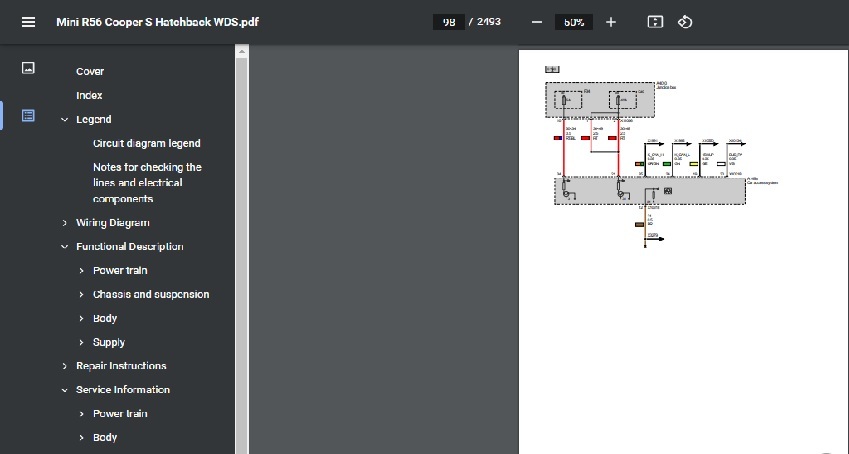Open the Repair Instructions bookmark
Image resolution: width=849 pixels, height=454 pixels.
(x=121, y=366)
